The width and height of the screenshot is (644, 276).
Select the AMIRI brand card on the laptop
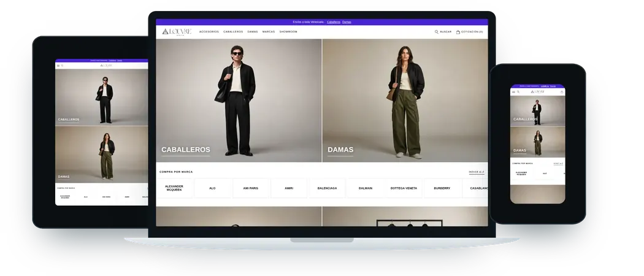[x=289, y=188]
